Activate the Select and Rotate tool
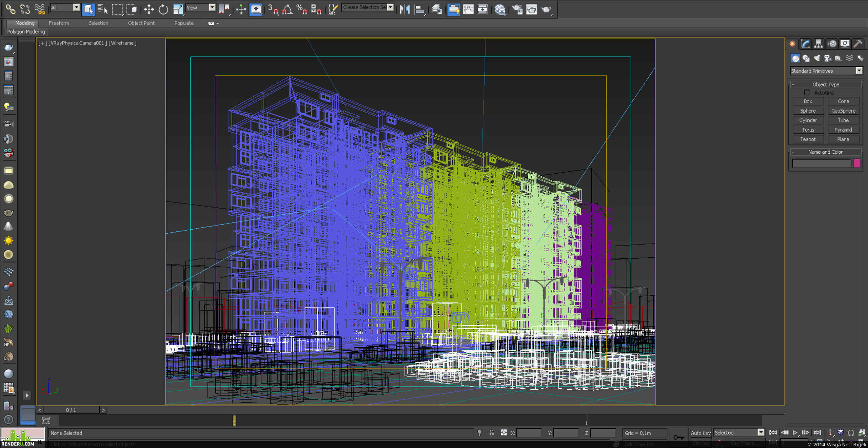 coord(163,9)
